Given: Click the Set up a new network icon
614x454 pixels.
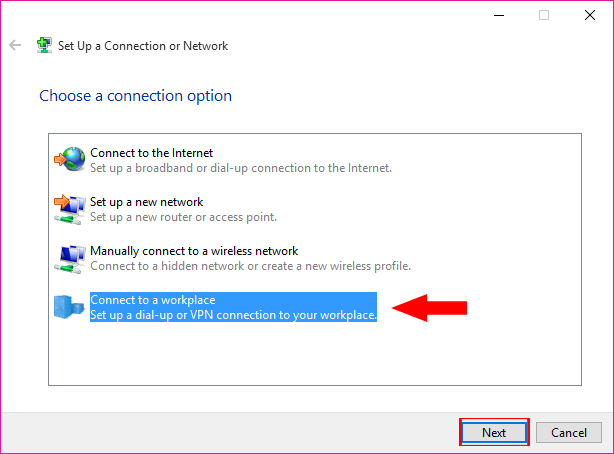Looking at the screenshot, I should 70,208.
